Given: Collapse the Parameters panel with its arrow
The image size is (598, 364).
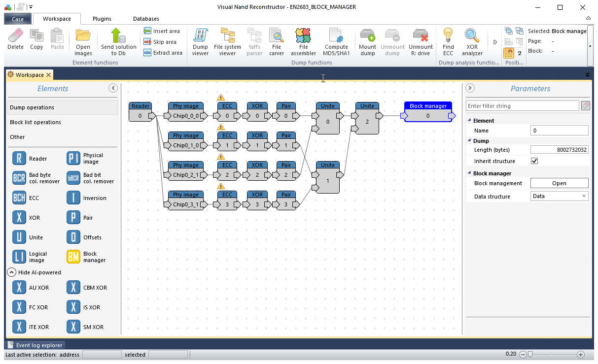Looking at the screenshot, I should pos(470,88).
